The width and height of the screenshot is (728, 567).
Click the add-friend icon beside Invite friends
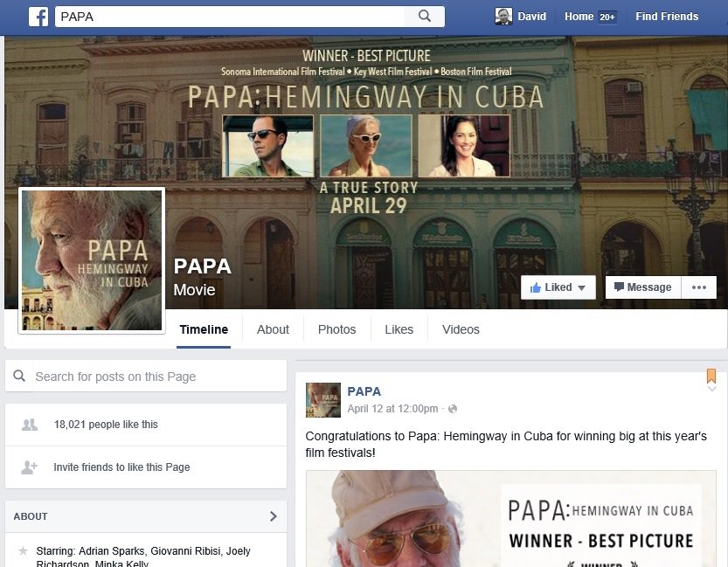(29, 467)
